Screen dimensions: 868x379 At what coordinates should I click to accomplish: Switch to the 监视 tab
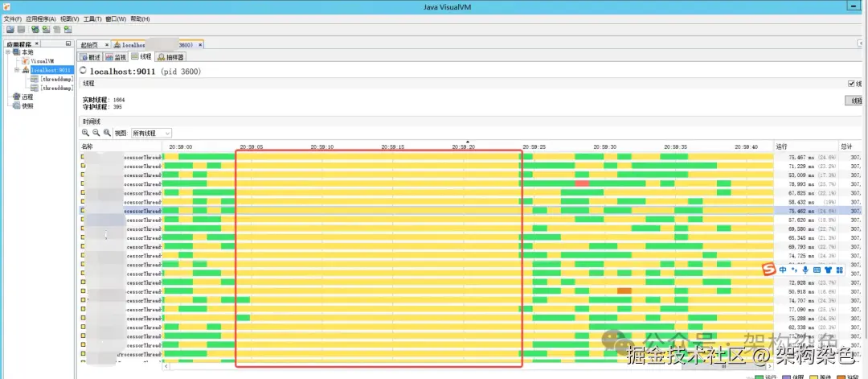point(117,56)
